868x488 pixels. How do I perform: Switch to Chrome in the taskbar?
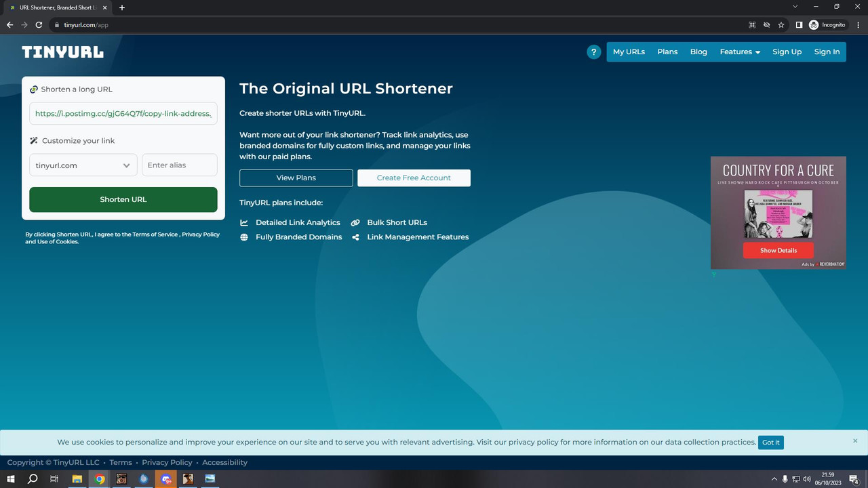(100, 479)
